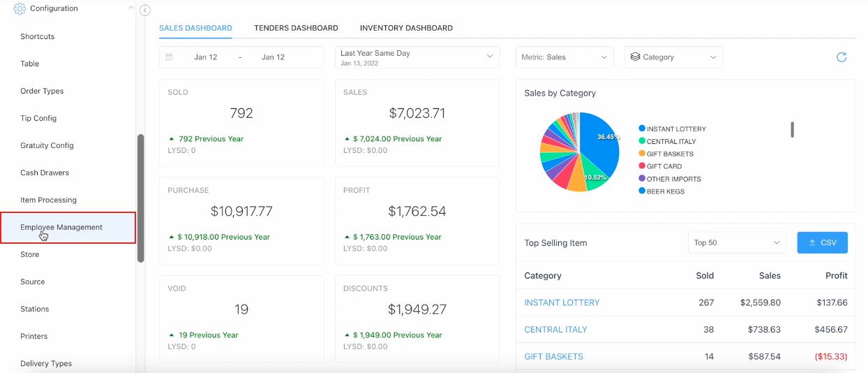Click the refresh dashboard icon
The image size is (868, 373).
pyautogui.click(x=841, y=57)
